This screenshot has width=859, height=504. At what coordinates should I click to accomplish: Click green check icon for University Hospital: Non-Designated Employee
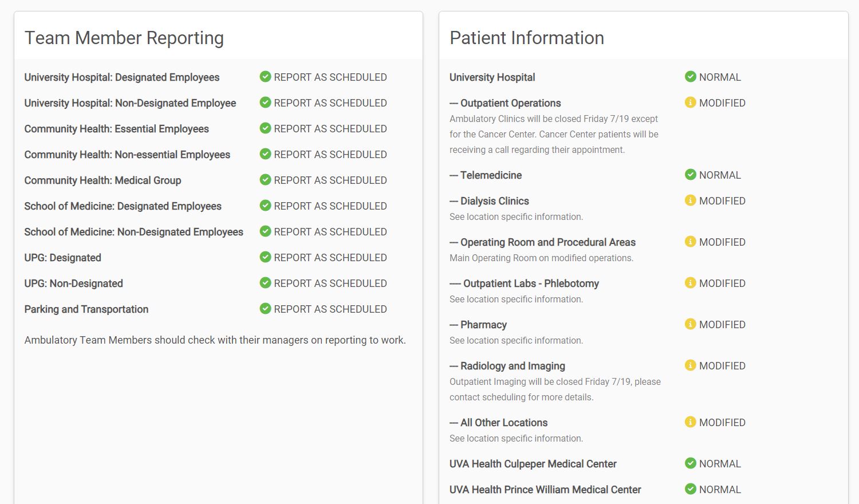265,102
